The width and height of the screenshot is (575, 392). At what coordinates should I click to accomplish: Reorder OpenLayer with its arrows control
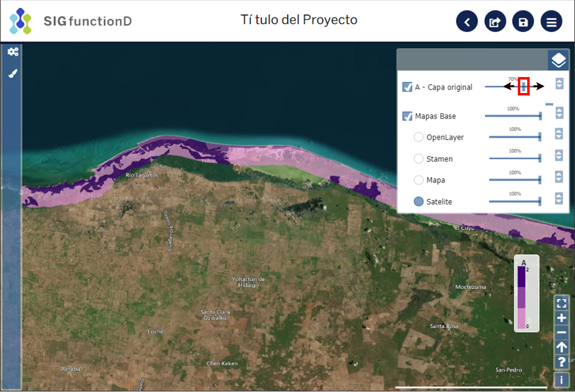click(559, 134)
